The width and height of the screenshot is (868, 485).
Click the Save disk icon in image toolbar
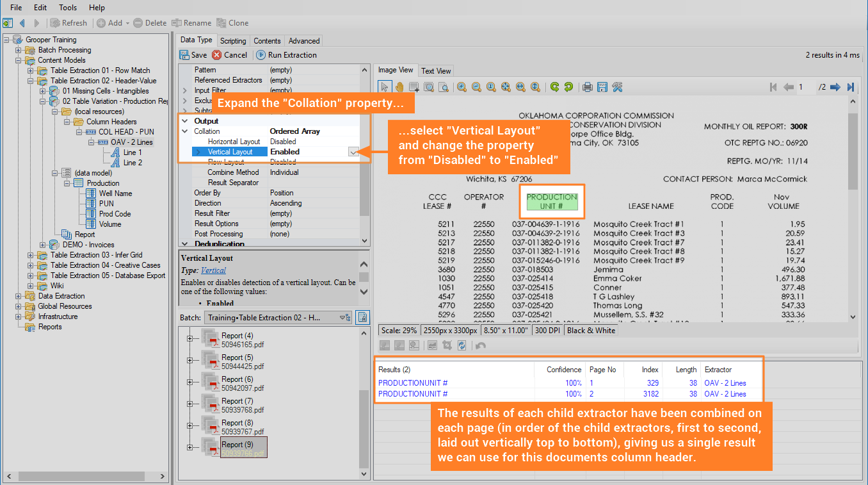pyautogui.click(x=602, y=87)
